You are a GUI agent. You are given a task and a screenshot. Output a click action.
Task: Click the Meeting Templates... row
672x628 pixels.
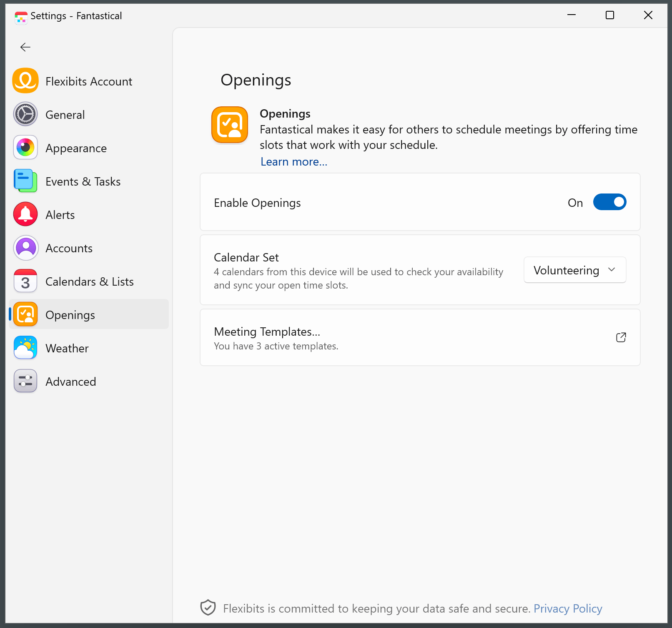click(420, 337)
